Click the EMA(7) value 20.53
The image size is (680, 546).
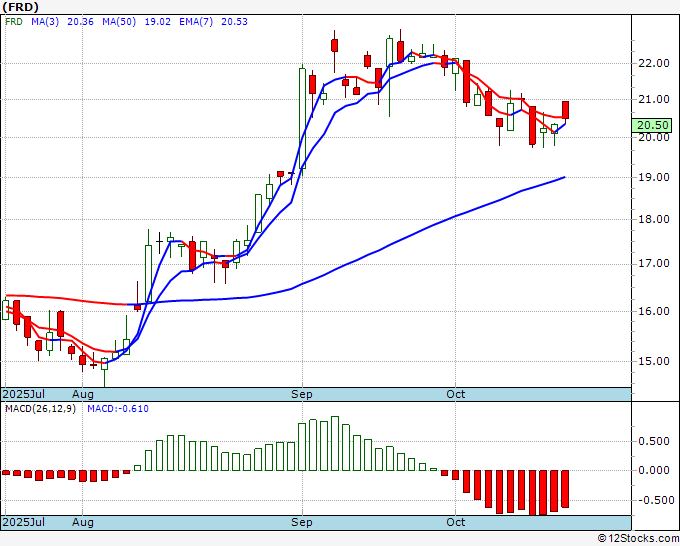[234, 22]
